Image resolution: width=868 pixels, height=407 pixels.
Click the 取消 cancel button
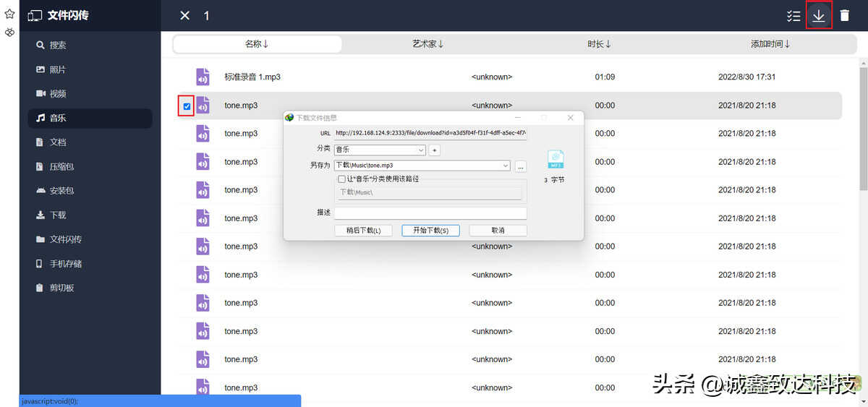498,231
